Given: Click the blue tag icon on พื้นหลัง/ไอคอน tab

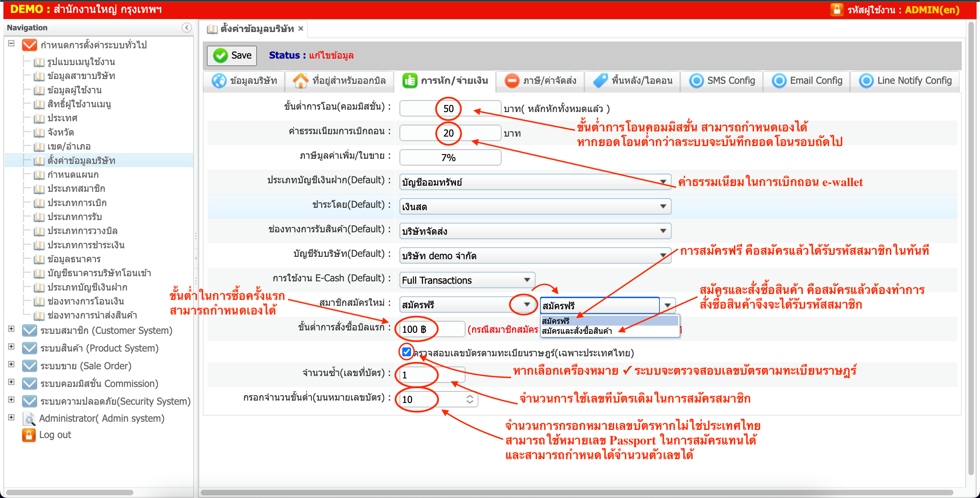Looking at the screenshot, I should (x=600, y=81).
